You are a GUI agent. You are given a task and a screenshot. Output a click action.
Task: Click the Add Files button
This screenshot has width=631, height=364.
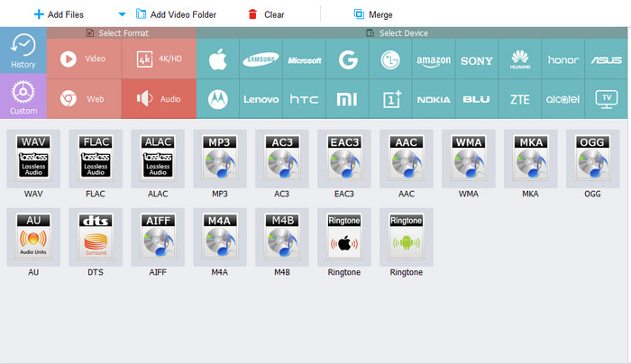tap(59, 15)
